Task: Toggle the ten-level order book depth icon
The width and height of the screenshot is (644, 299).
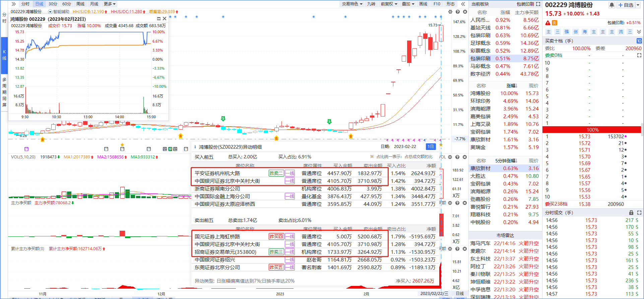Action: [x=639, y=41]
